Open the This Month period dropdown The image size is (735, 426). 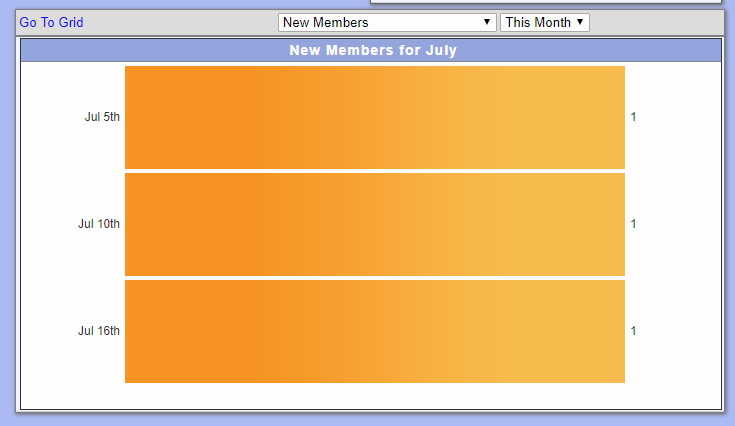click(545, 22)
